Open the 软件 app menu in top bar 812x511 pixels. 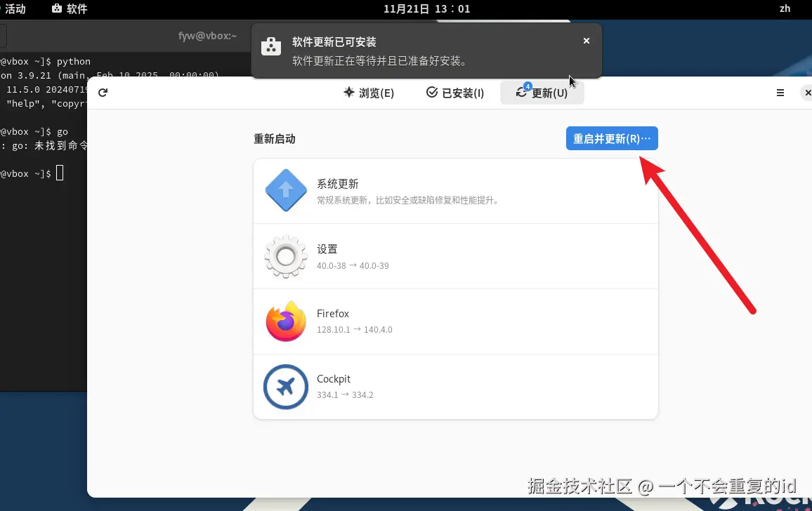pos(70,9)
